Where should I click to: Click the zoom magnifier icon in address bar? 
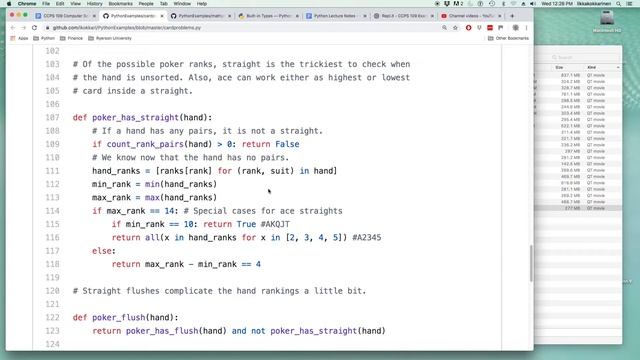point(444,28)
